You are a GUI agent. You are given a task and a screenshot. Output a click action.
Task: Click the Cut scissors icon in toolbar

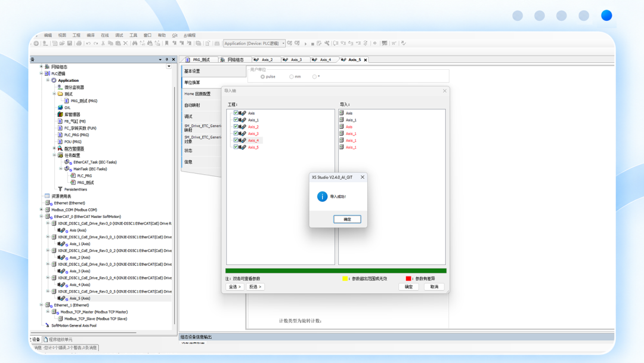pyautogui.click(x=103, y=43)
